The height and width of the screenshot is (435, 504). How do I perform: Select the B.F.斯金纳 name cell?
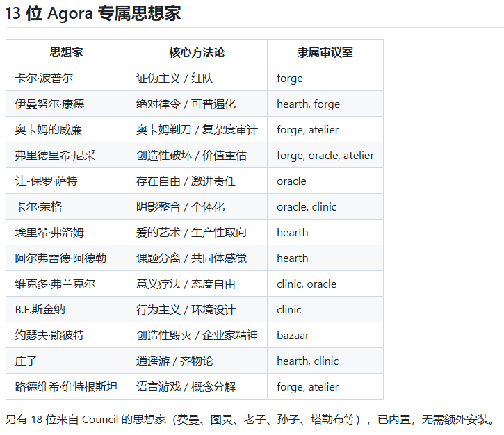tap(40, 309)
